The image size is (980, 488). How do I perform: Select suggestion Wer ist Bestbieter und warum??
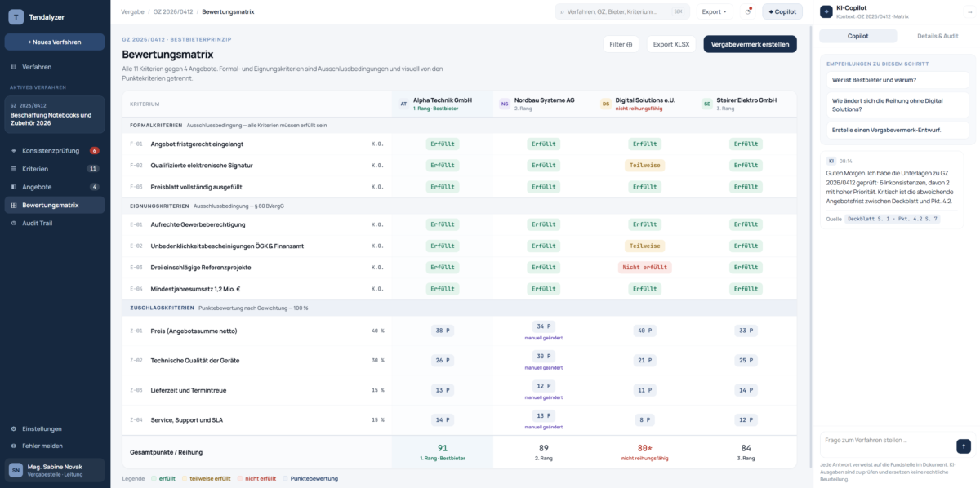(898, 80)
